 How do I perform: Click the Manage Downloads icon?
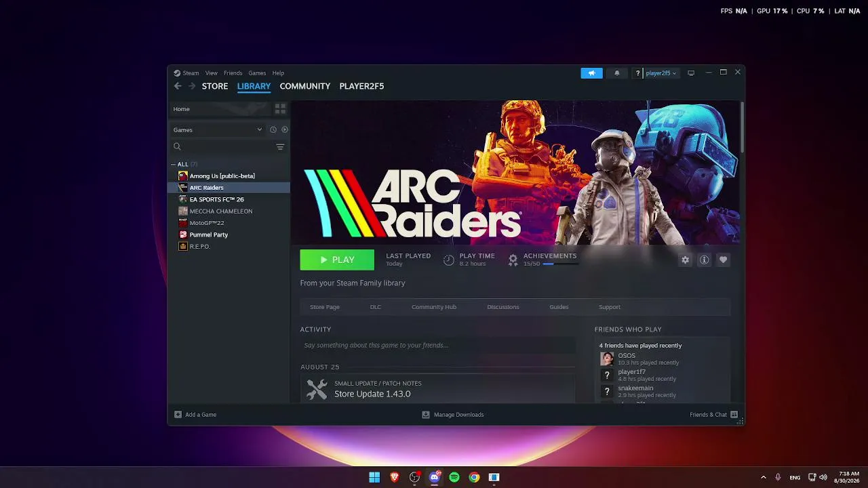pos(426,415)
